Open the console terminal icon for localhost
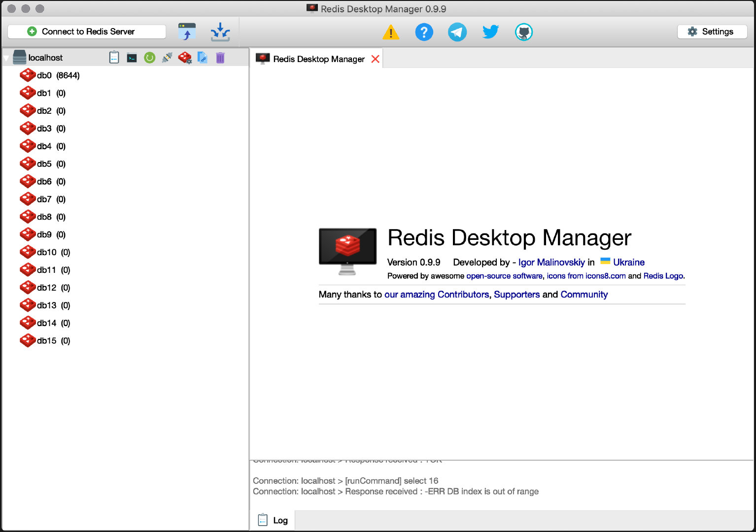The height and width of the screenshot is (532, 756). (x=132, y=58)
